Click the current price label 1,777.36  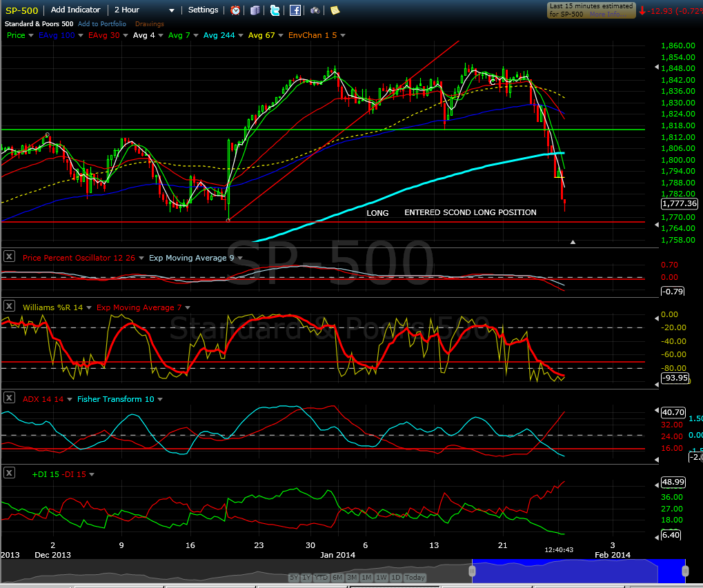[680, 203]
